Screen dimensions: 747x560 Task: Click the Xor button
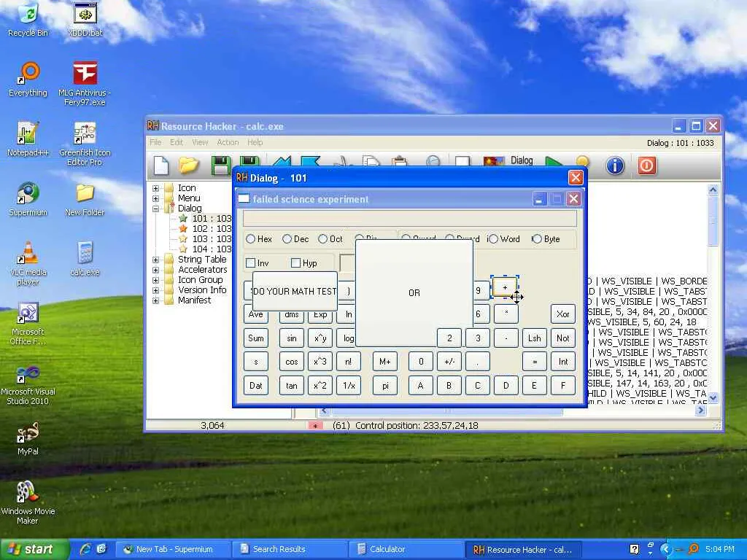pyautogui.click(x=562, y=314)
